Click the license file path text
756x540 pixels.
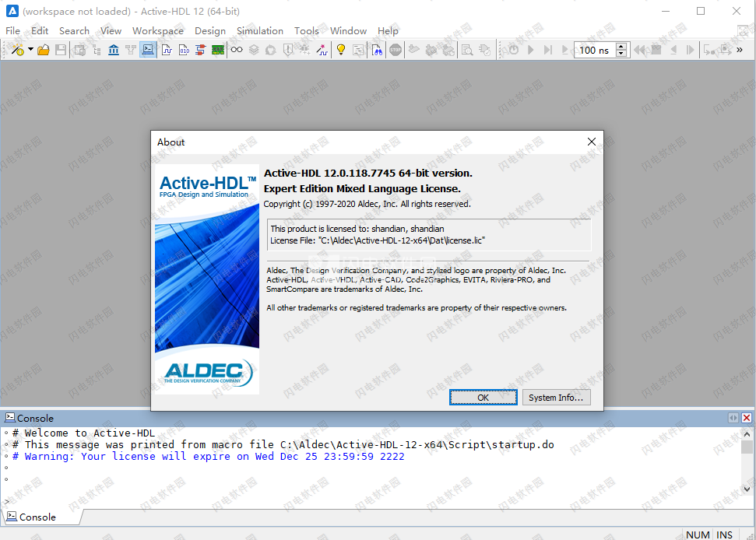[x=378, y=240]
